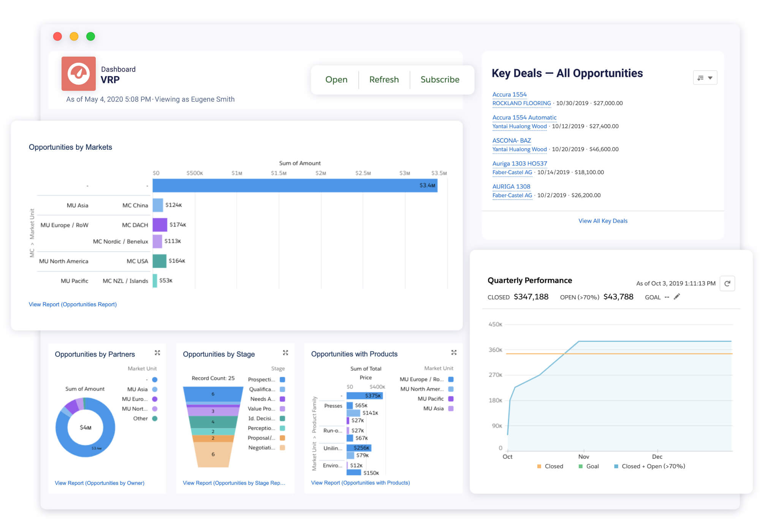This screenshot has width=760, height=532.
Task: Click the $3.4M bar in Markets chart
Action: click(295, 185)
